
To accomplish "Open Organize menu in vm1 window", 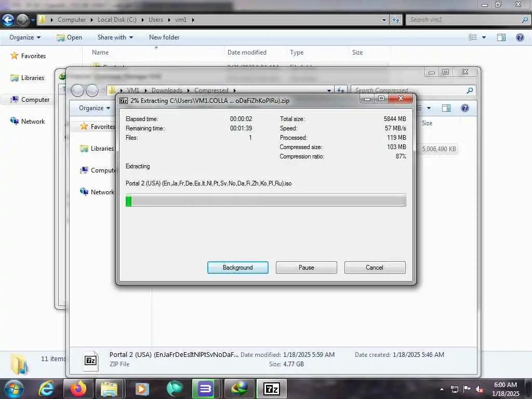I will coord(25,37).
